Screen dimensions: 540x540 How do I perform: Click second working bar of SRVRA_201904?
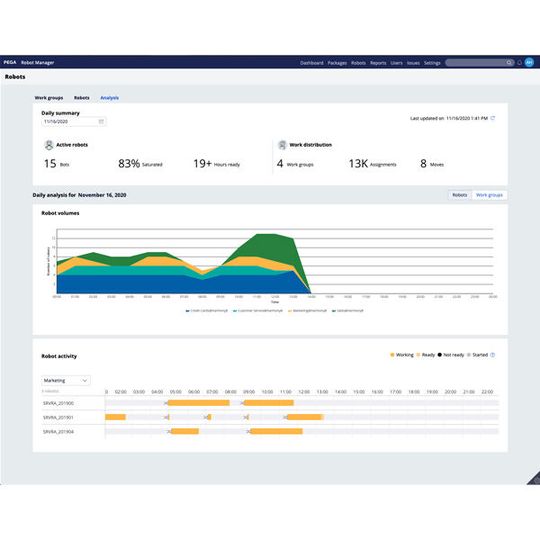pos(277,432)
